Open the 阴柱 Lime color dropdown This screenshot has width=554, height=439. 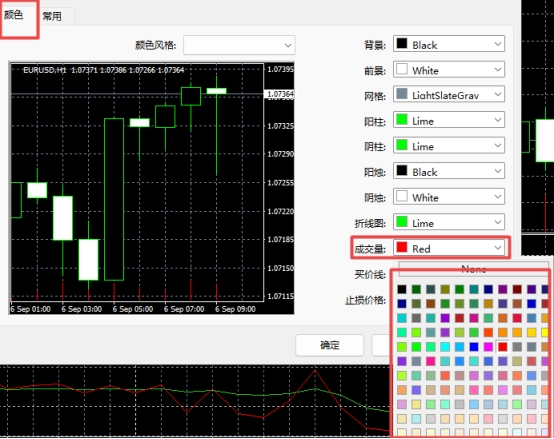click(x=449, y=146)
